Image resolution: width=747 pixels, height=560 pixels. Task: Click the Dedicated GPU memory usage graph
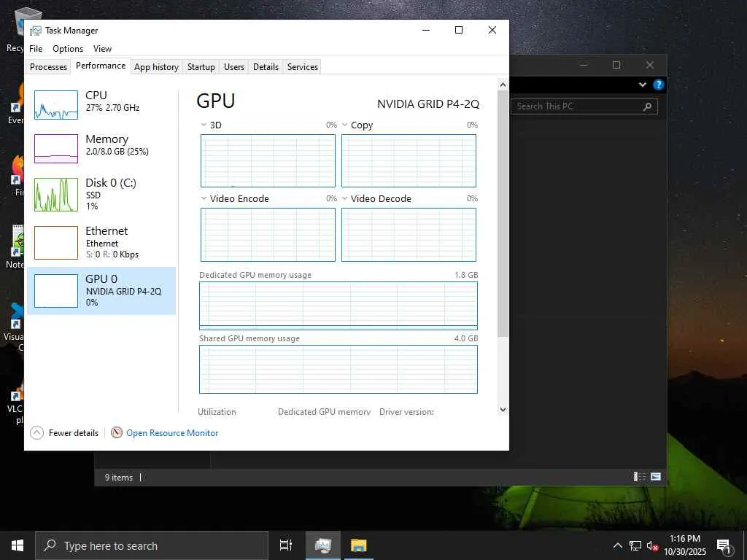[x=338, y=306]
